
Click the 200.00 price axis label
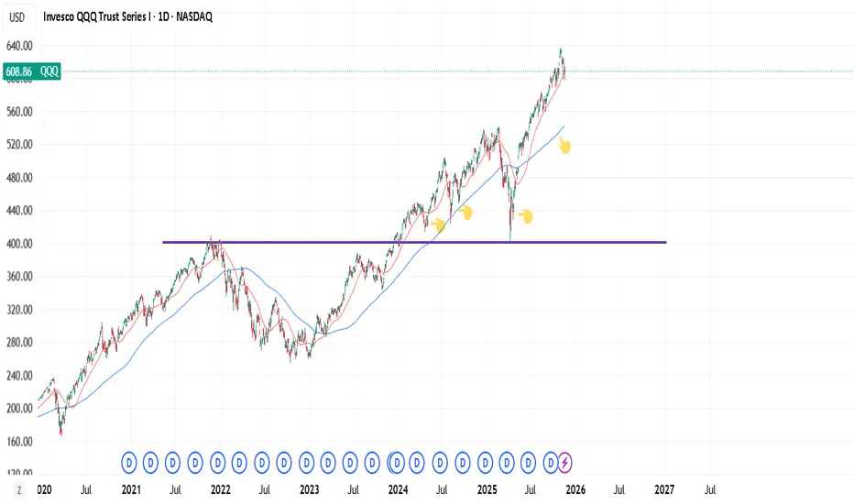pos(19,408)
